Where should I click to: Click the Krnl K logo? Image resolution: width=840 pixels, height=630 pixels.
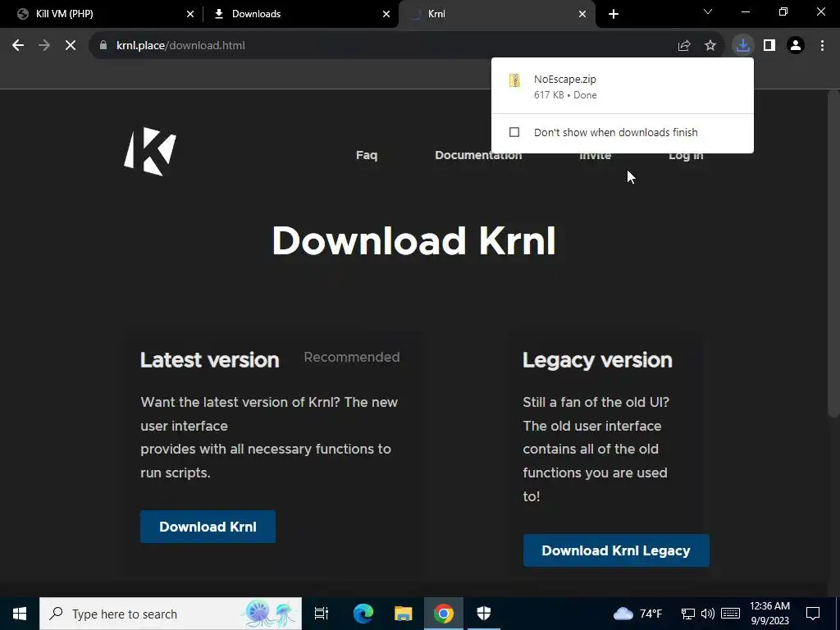click(150, 152)
